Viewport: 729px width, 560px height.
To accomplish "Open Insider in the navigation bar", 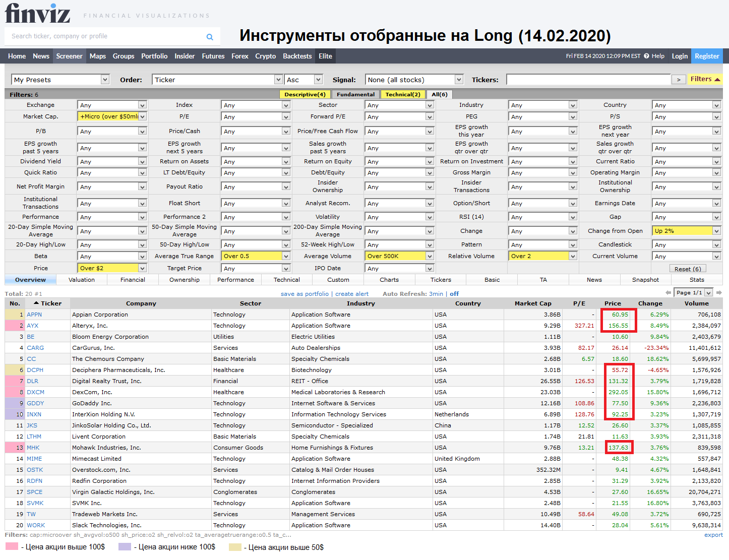I will [185, 56].
